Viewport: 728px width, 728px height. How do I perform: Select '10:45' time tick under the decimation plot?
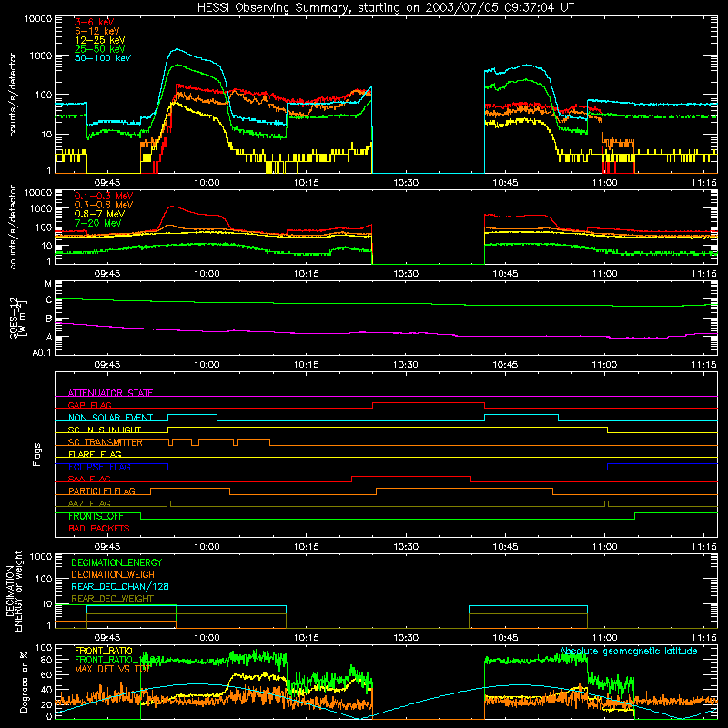pyautogui.click(x=505, y=638)
